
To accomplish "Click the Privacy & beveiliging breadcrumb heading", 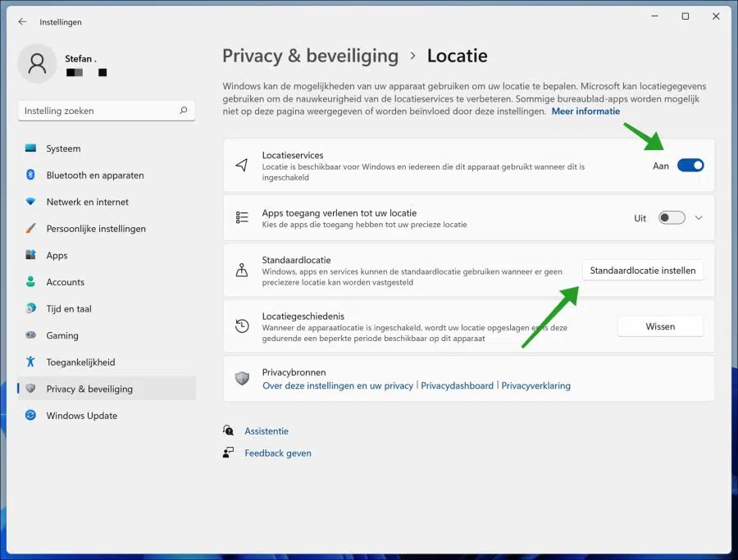I will [310, 56].
